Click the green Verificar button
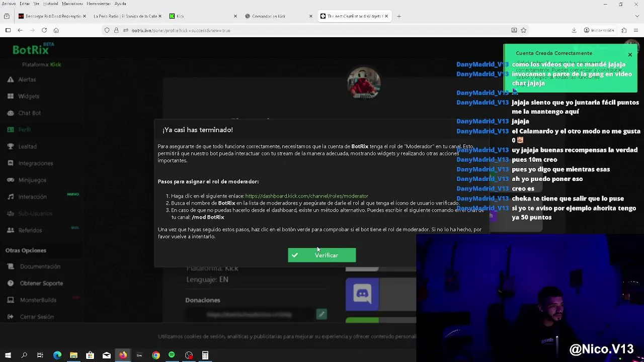This screenshot has height=362, width=644. (321, 255)
